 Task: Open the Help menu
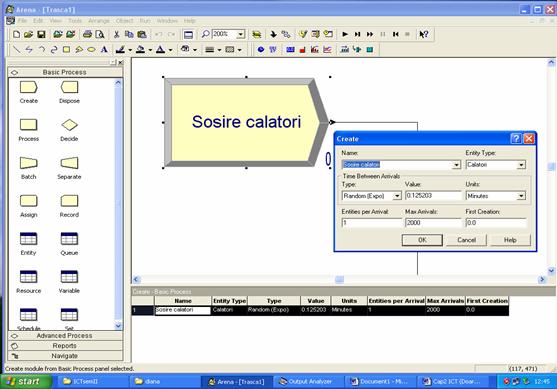190,21
